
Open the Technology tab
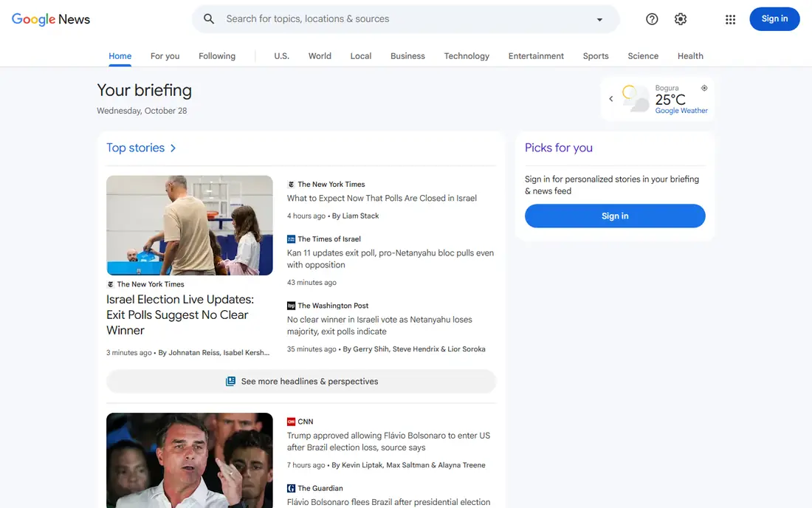click(467, 56)
